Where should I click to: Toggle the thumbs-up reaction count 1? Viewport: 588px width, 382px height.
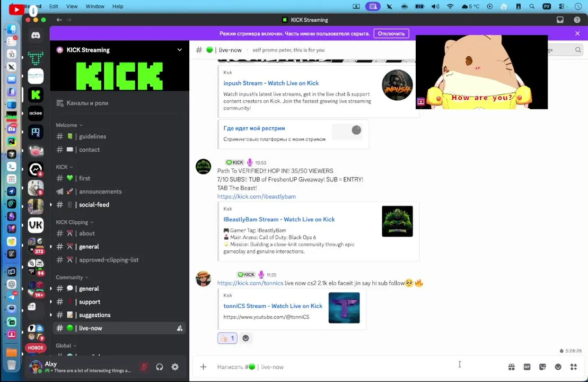[227, 338]
